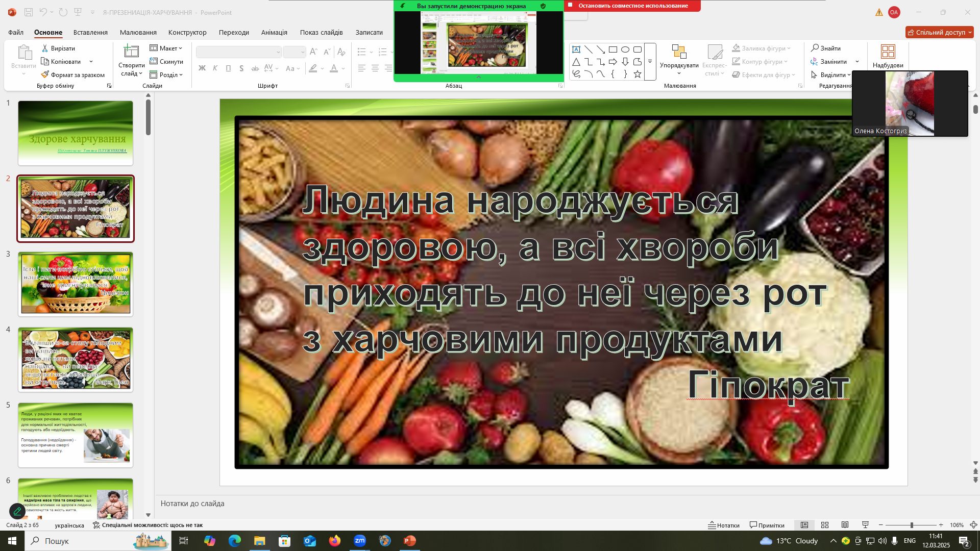Image resolution: width=980 pixels, height=551 pixels.
Task: Expand the shapes gallery More arrow
Action: click(650, 62)
